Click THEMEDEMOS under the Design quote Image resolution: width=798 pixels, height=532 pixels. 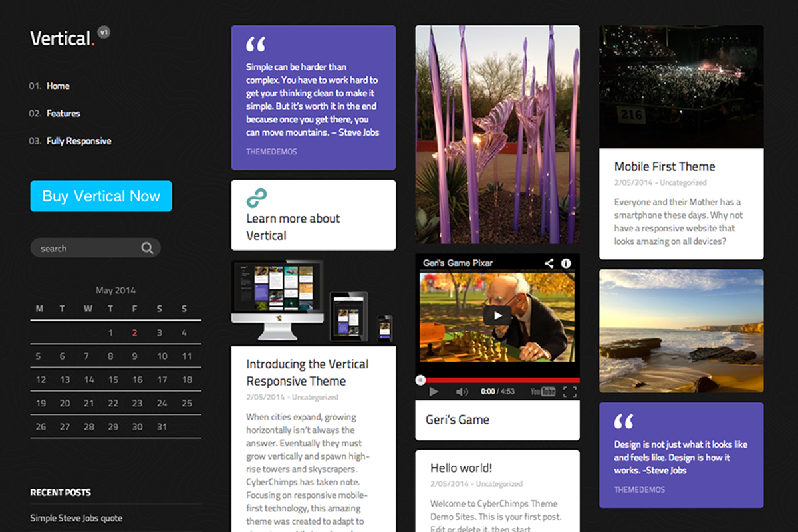coord(640,489)
